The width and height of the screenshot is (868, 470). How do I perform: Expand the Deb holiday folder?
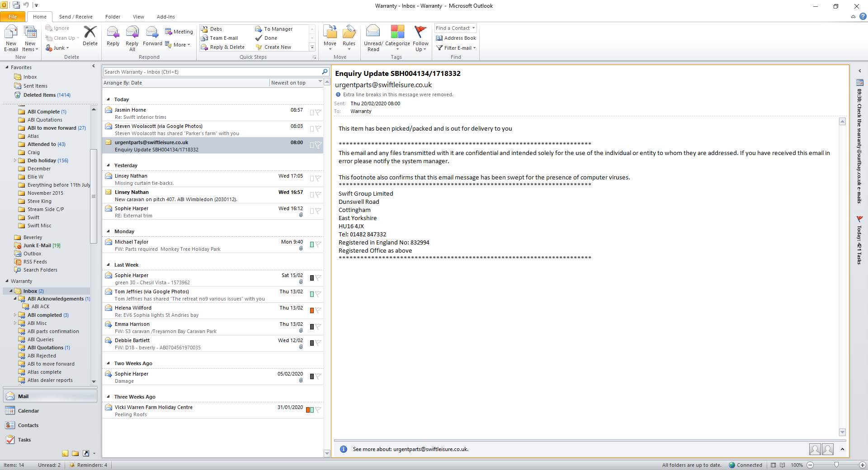(15, 160)
